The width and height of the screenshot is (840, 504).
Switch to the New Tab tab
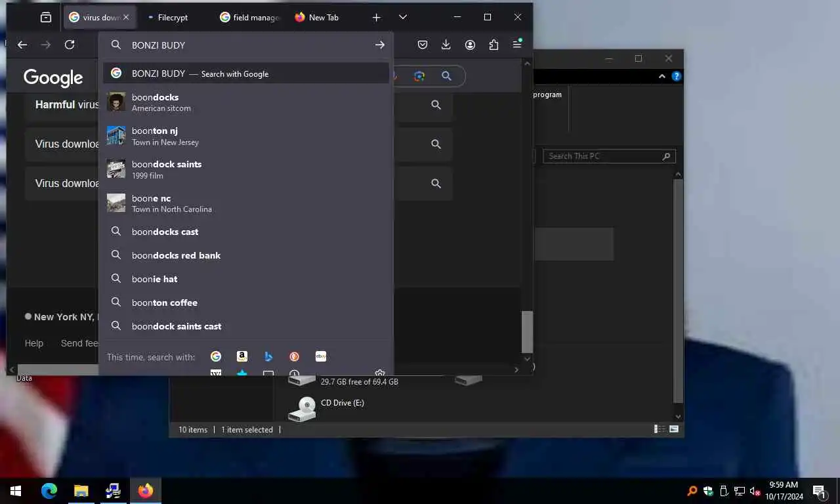(x=324, y=18)
